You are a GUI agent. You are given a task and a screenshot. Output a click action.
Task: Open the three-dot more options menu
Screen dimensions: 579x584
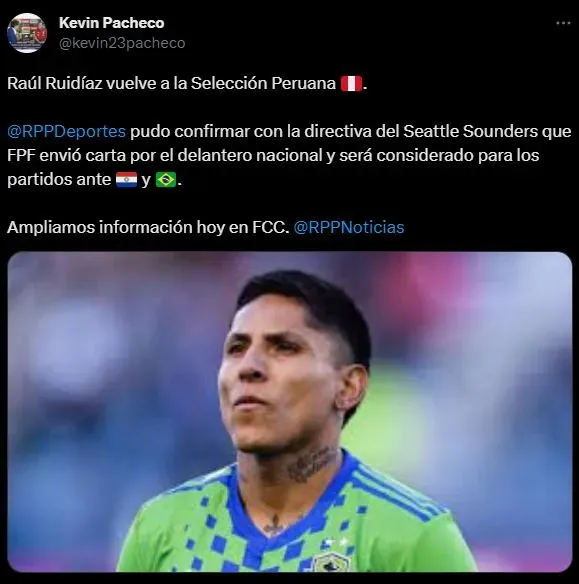tap(563, 23)
